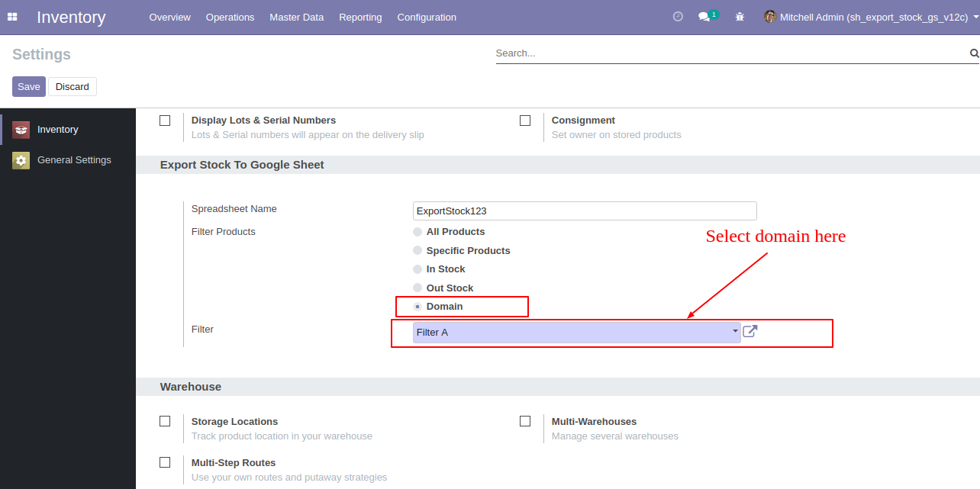
Task: Open the Master Data menu
Action: [x=296, y=17]
